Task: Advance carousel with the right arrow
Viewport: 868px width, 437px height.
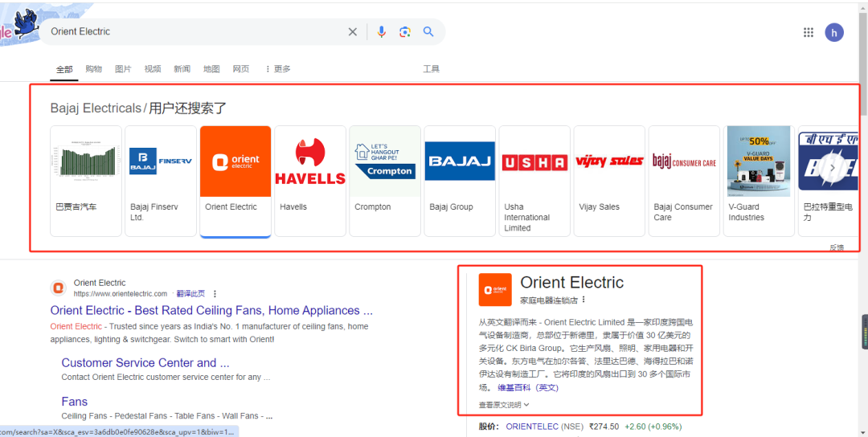Action: pyautogui.click(x=832, y=168)
